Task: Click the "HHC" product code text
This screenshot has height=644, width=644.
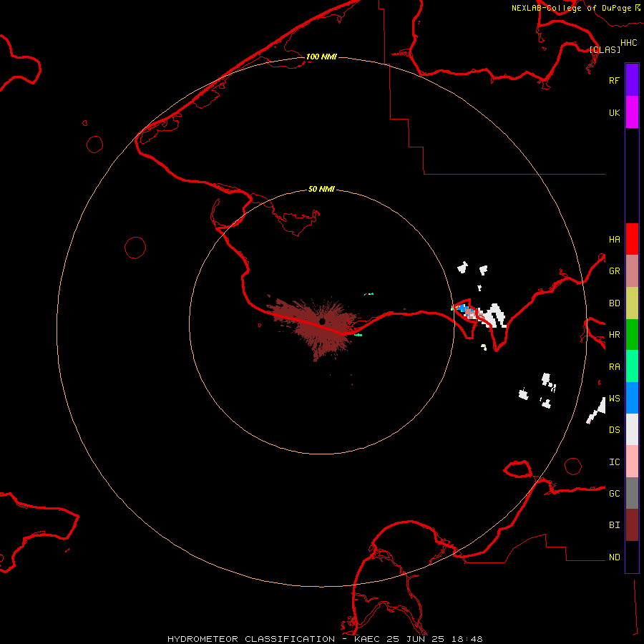Action: 628,43
